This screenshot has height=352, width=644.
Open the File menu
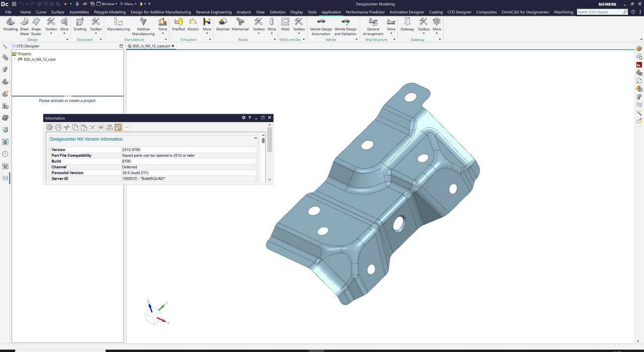(8, 12)
